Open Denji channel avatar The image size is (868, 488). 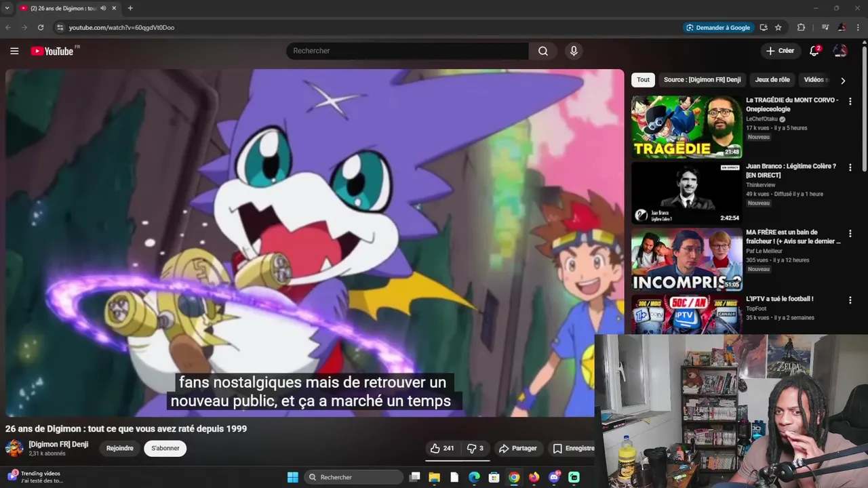14,448
